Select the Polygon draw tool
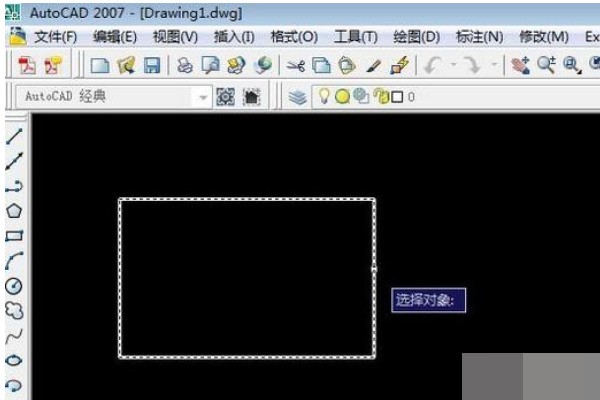600x400 pixels. pyautogui.click(x=14, y=211)
